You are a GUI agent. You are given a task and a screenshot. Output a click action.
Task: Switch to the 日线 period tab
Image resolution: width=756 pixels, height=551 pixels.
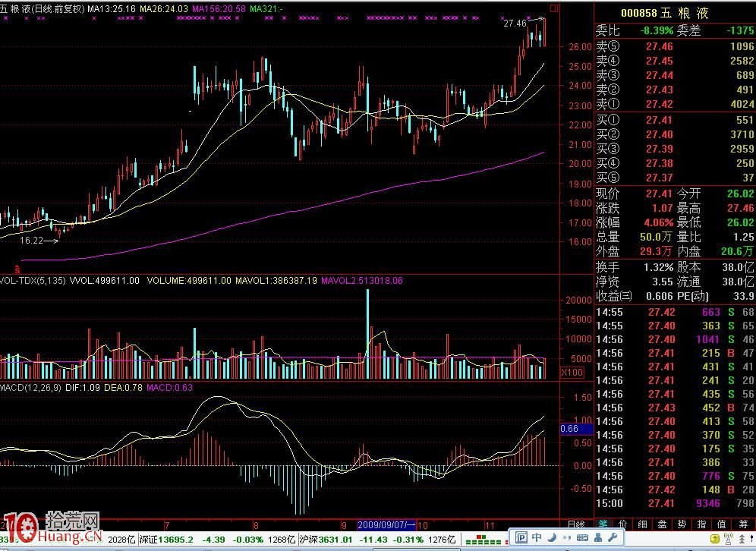click(576, 524)
